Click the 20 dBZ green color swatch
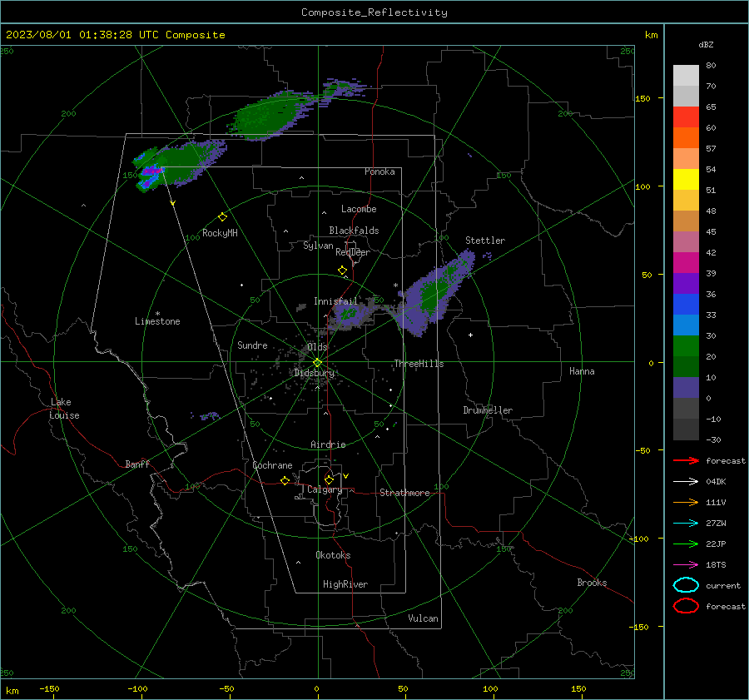 click(x=686, y=346)
